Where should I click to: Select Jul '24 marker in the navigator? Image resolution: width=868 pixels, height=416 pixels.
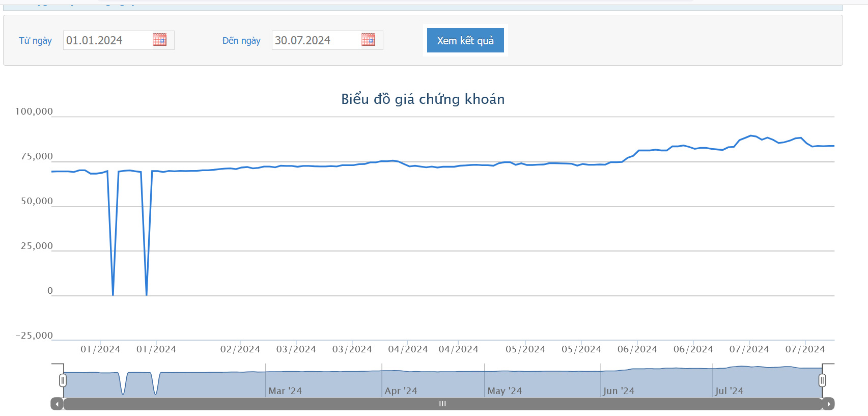[729, 391]
